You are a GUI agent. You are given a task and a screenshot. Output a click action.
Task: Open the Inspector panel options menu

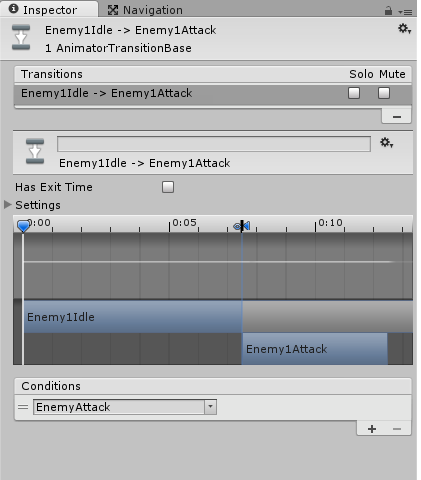[405, 12]
